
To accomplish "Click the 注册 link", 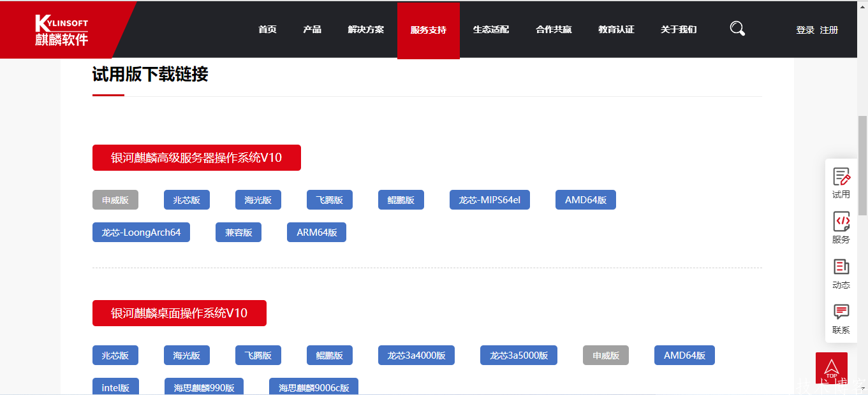I will pyautogui.click(x=829, y=30).
